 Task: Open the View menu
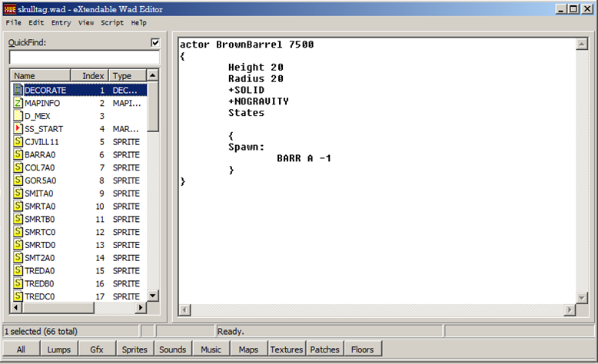[86, 22]
